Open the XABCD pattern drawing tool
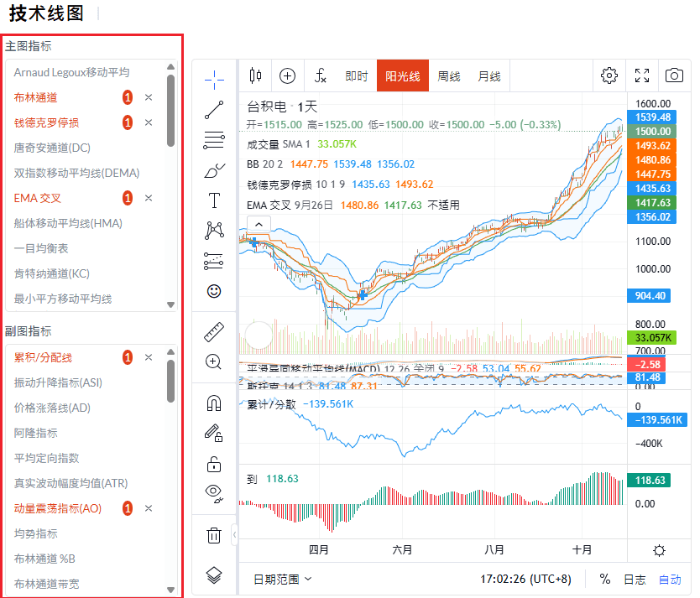The height and width of the screenshot is (598, 700). (x=214, y=231)
